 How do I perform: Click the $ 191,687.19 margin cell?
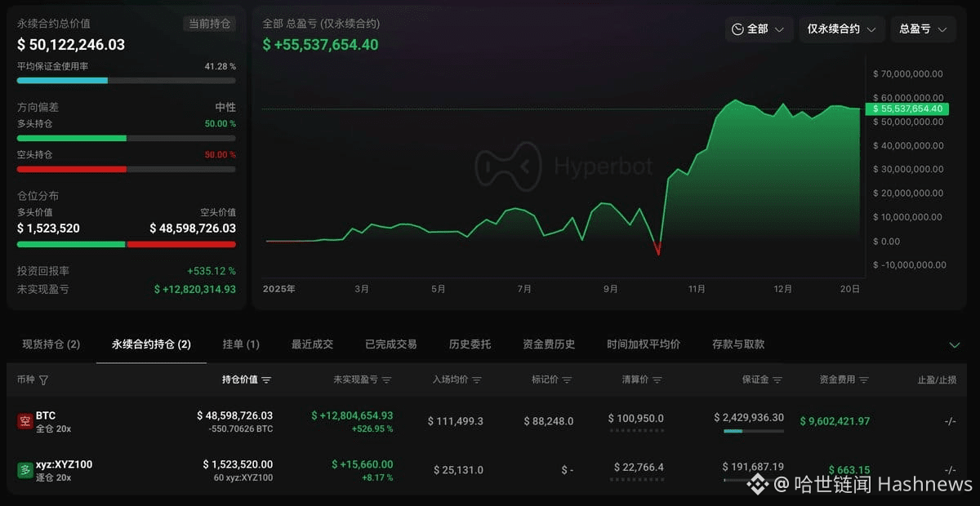click(x=753, y=467)
